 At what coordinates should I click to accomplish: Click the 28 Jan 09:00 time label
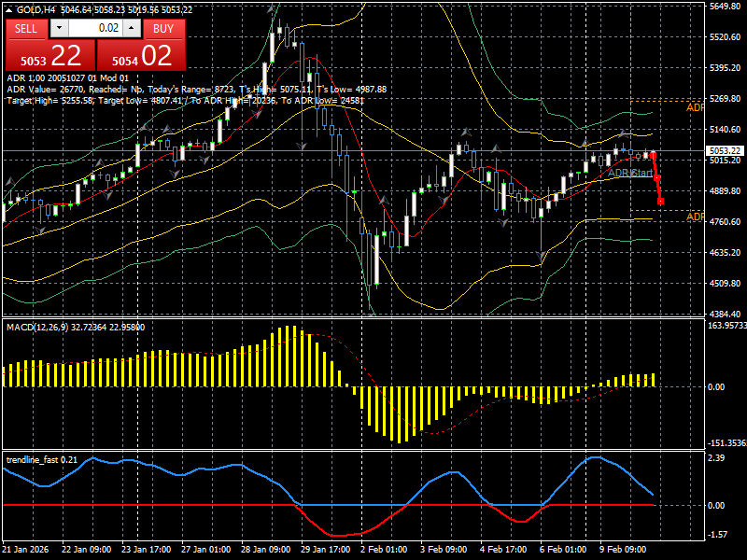pyautogui.click(x=265, y=549)
